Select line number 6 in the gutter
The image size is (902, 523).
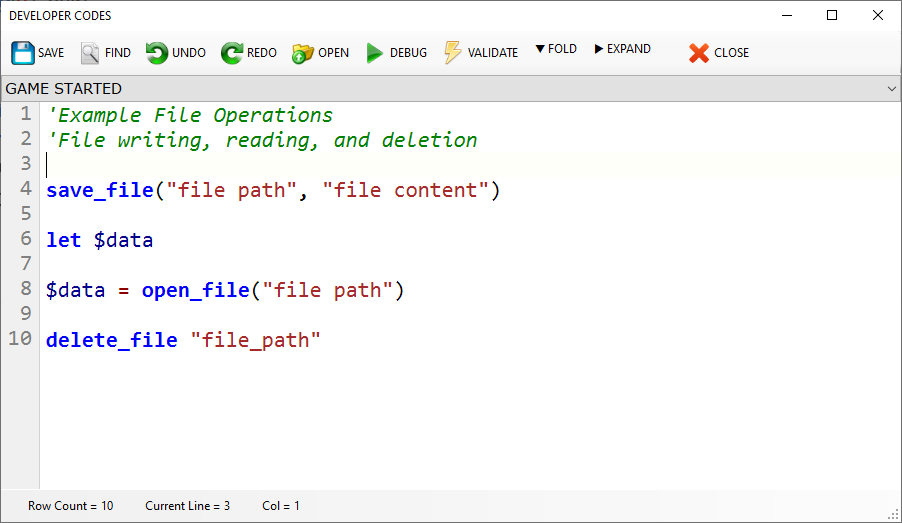coord(26,239)
